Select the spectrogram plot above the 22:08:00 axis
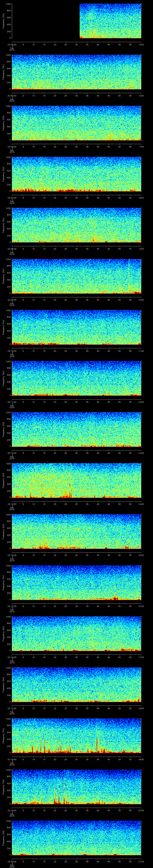 point(77,225)
